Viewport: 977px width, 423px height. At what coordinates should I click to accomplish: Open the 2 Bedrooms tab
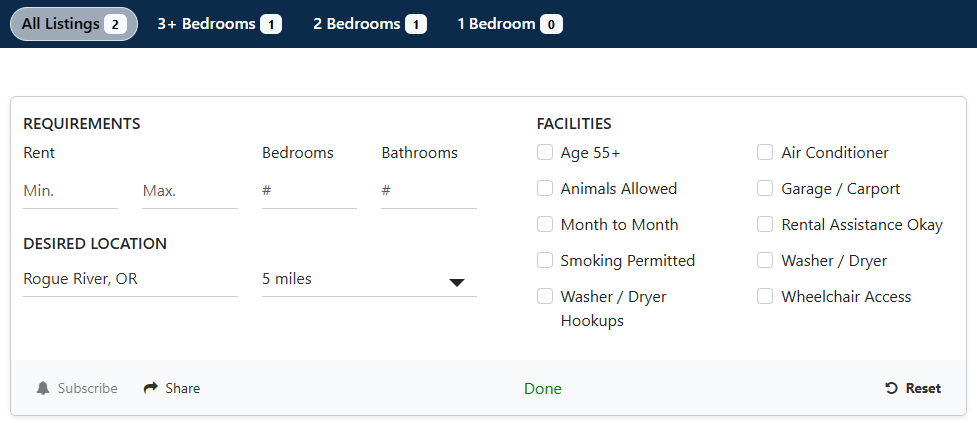370,24
